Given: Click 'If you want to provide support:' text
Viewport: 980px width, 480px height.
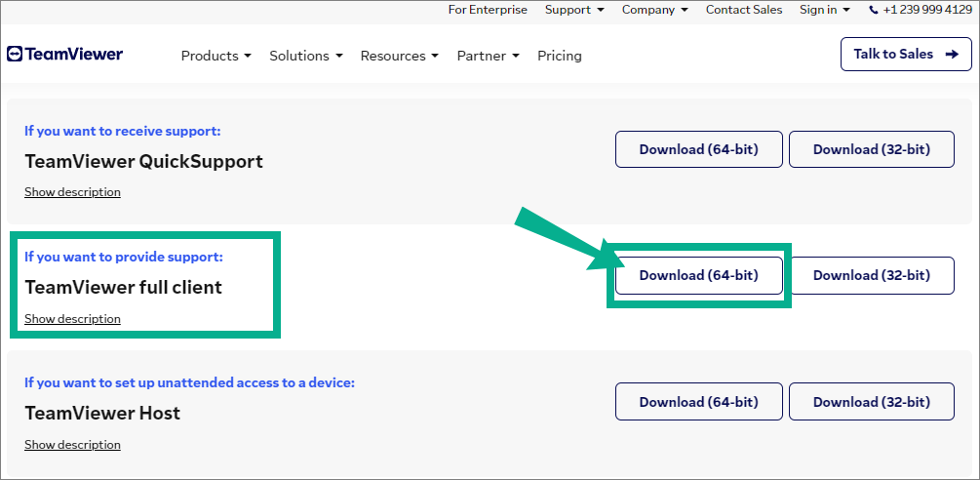Looking at the screenshot, I should coord(124,257).
